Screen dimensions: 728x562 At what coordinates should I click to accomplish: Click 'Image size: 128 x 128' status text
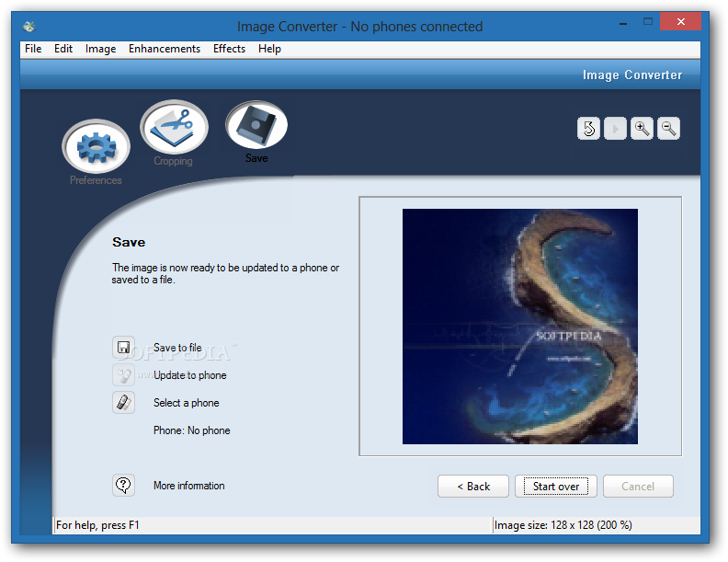[563, 525]
